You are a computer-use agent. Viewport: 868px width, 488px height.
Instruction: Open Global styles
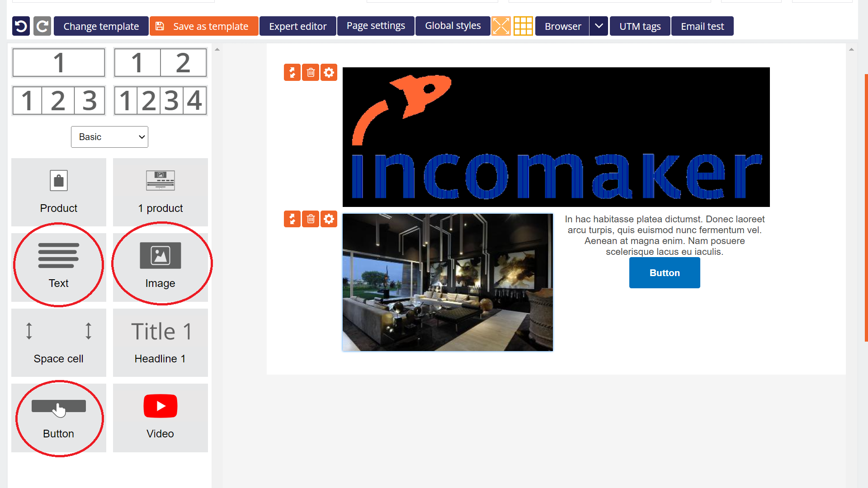[453, 26]
